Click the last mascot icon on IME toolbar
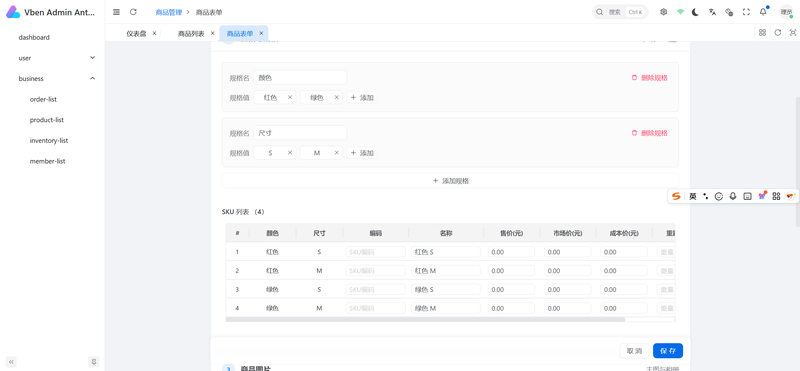Image resolution: width=800 pixels, height=371 pixels. (791, 196)
